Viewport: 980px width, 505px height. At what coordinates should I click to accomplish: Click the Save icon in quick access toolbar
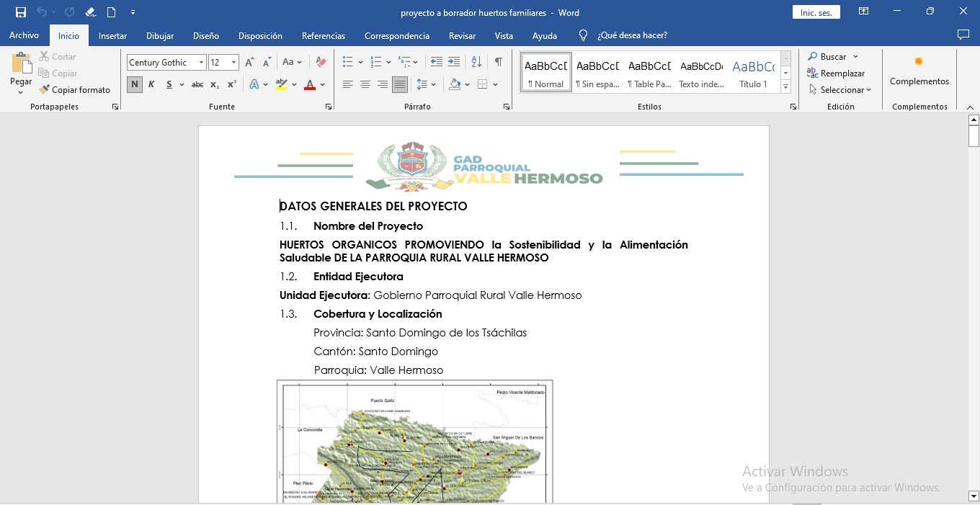coord(21,12)
